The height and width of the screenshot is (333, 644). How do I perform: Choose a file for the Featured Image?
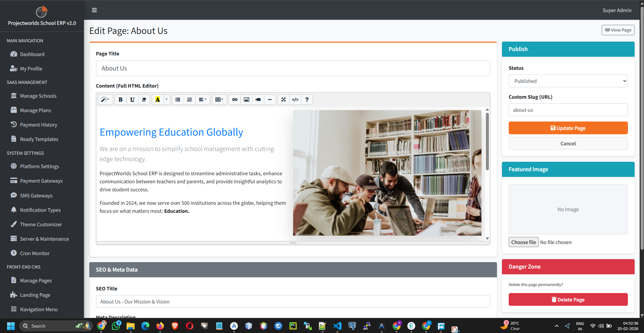tap(523, 242)
